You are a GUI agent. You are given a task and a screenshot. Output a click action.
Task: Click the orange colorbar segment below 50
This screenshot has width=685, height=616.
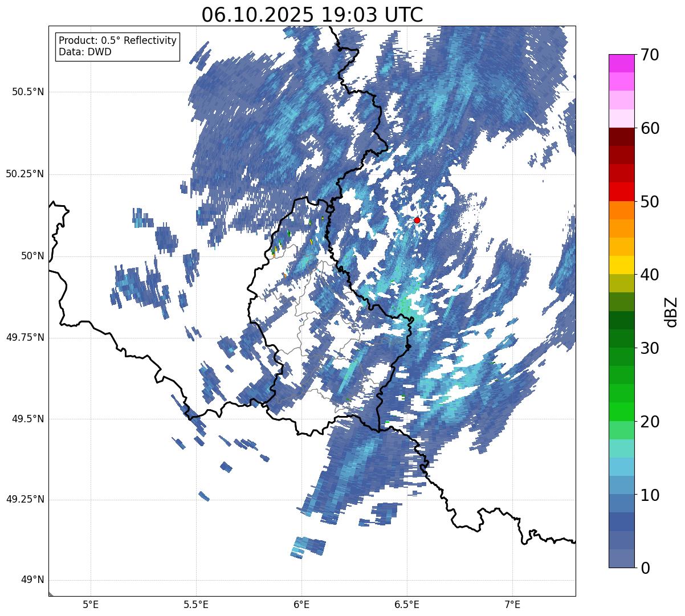click(621, 210)
